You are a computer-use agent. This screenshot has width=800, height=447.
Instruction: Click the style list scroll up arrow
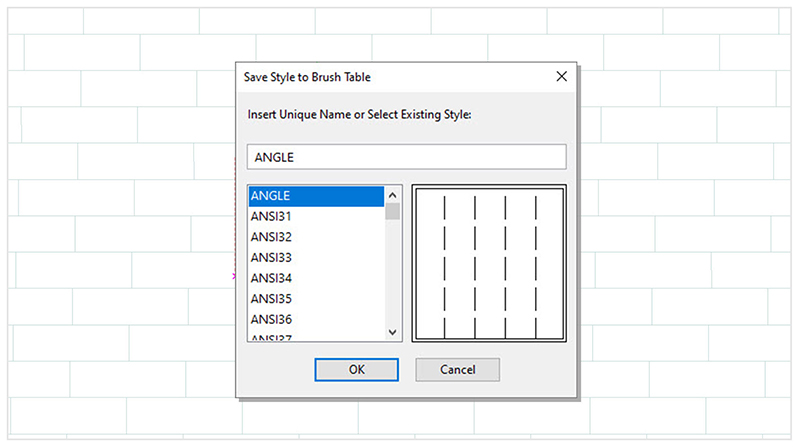(x=392, y=195)
